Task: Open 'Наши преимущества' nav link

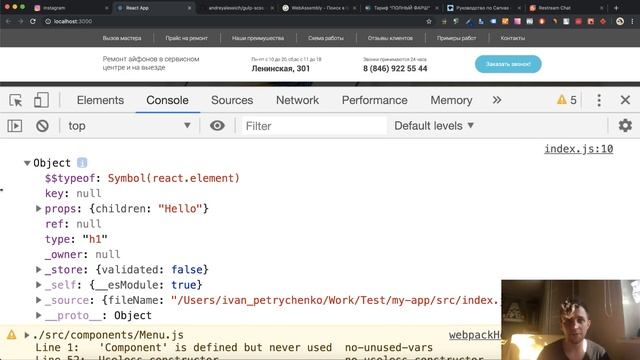Action: pyautogui.click(x=258, y=38)
